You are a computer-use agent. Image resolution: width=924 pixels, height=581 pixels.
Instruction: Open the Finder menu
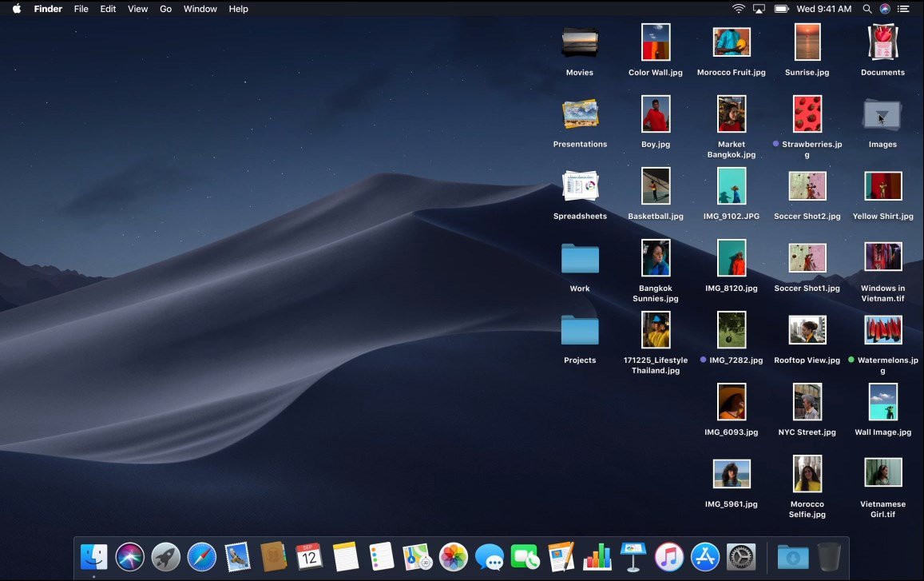[48, 9]
